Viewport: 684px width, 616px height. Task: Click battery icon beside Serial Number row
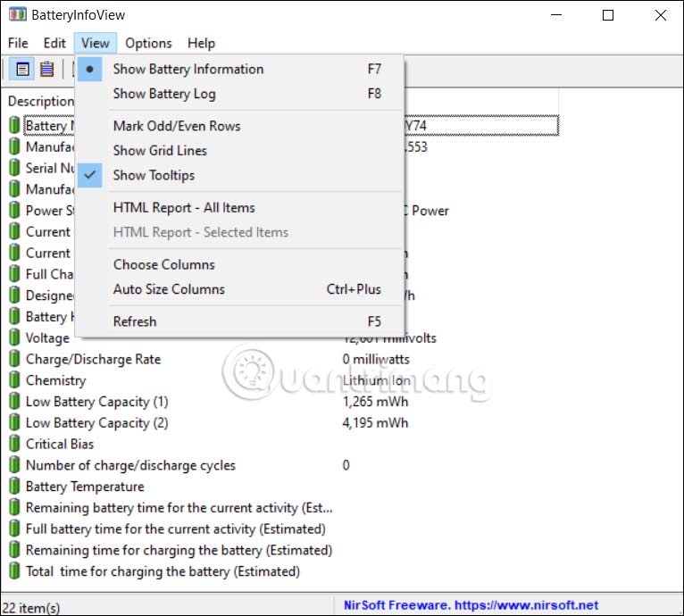point(14,168)
